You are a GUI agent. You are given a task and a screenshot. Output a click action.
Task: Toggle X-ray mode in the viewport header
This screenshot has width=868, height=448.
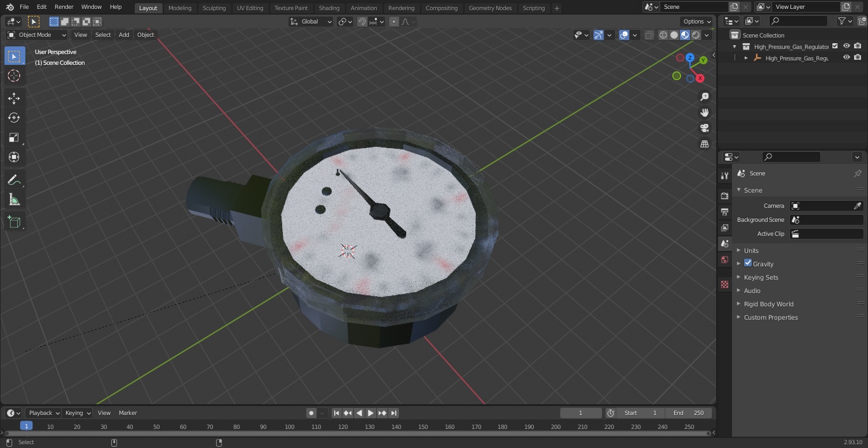(x=649, y=35)
